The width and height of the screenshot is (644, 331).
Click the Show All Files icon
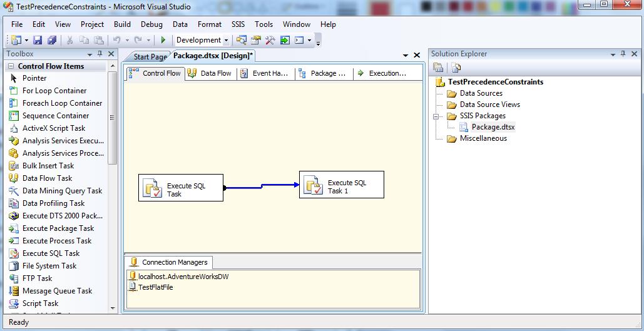tap(456, 68)
